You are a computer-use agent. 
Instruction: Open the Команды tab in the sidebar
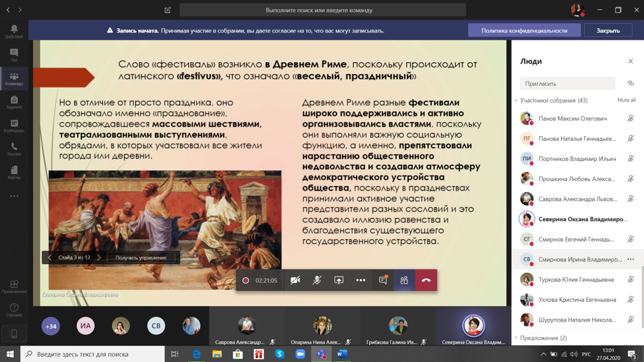pos(14,79)
